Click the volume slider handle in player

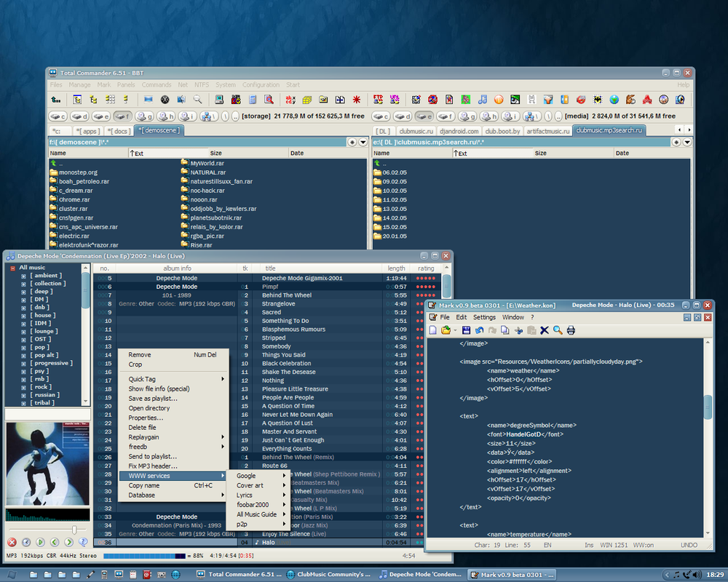[x=74, y=530]
